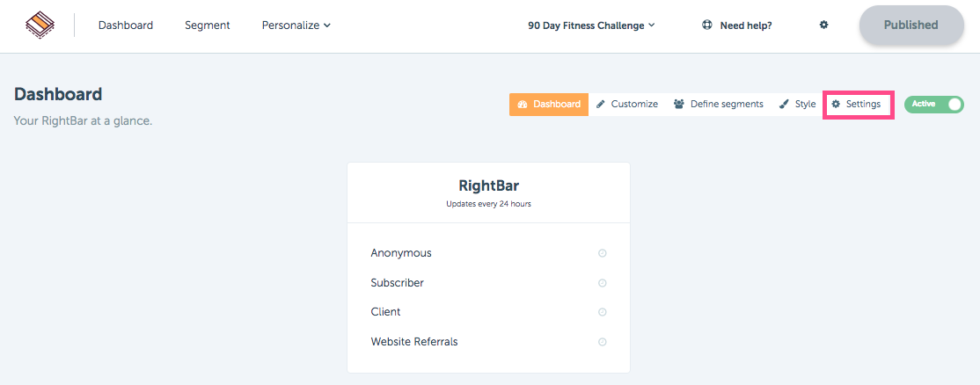Click the Published button
Image resolution: width=980 pixels, height=385 pixels.
911,25
